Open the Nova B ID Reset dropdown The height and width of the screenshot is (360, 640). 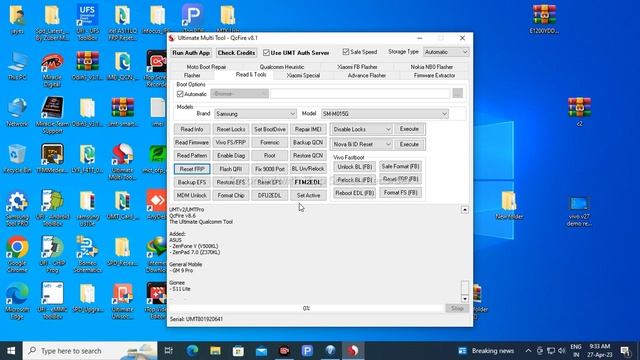click(361, 144)
